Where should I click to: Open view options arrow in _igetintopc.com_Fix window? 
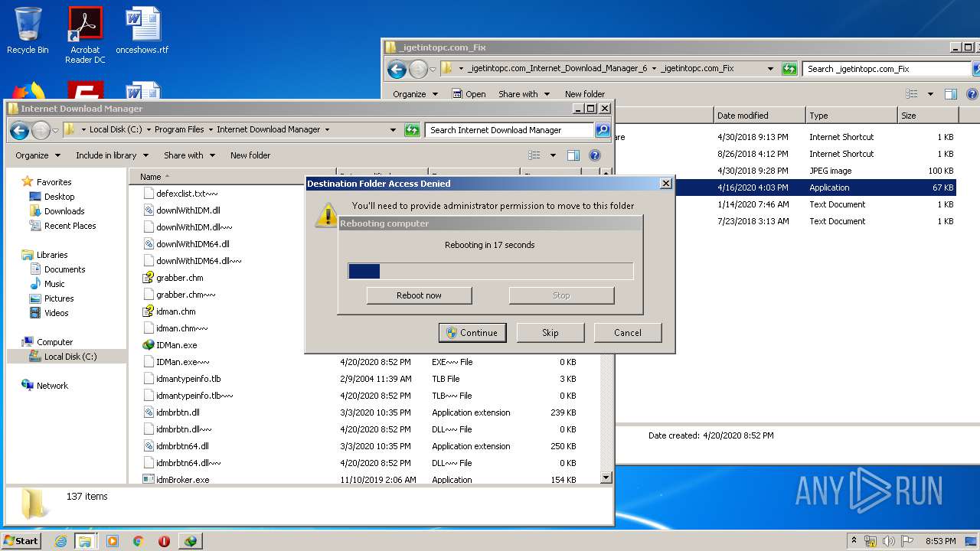coord(930,94)
